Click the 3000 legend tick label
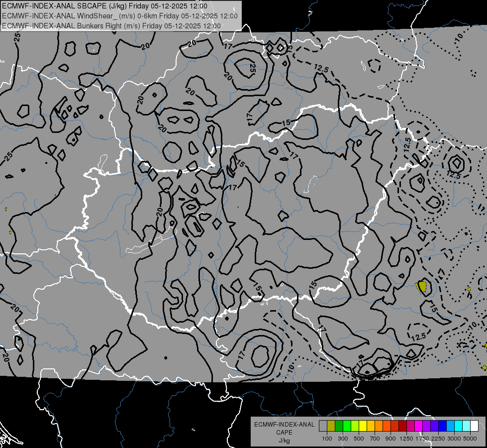 pos(454,439)
